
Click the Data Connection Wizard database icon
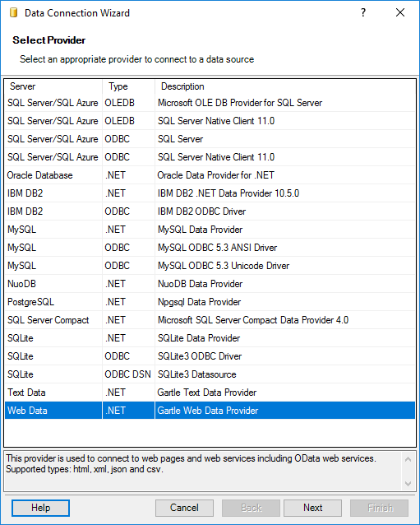[x=13, y=12]
